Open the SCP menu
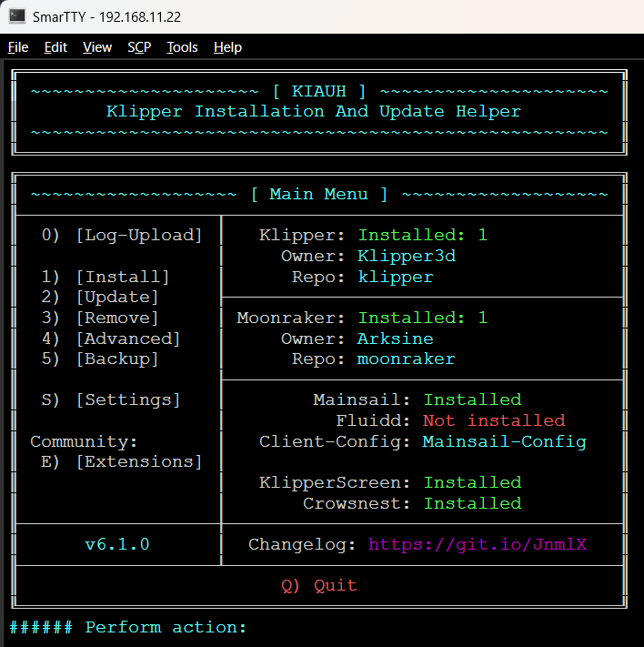The width and height of the screenshot is (644, 647). (139, 47)
